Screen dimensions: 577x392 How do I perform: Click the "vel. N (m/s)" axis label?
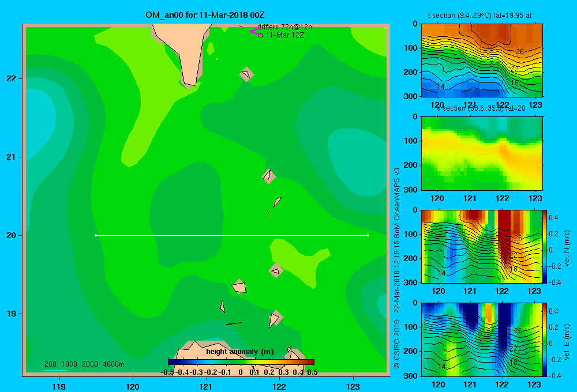567,248
